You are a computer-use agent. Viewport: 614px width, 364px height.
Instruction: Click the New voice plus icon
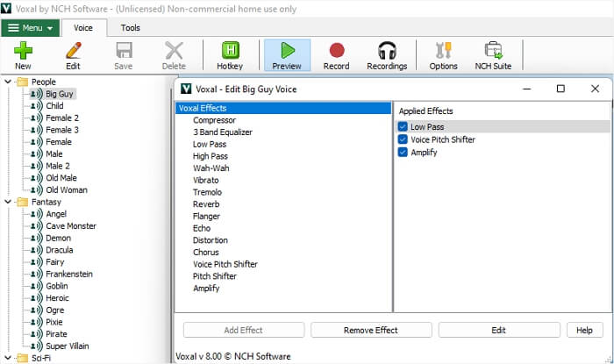(x=23, y=51)
